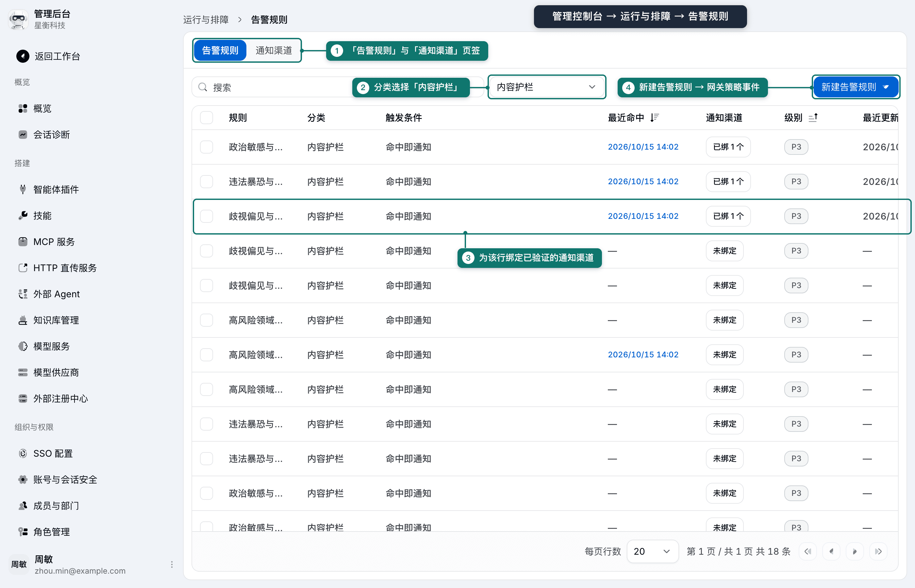
Task: Go to the previous page button
Action: click(x=831, y=551)
